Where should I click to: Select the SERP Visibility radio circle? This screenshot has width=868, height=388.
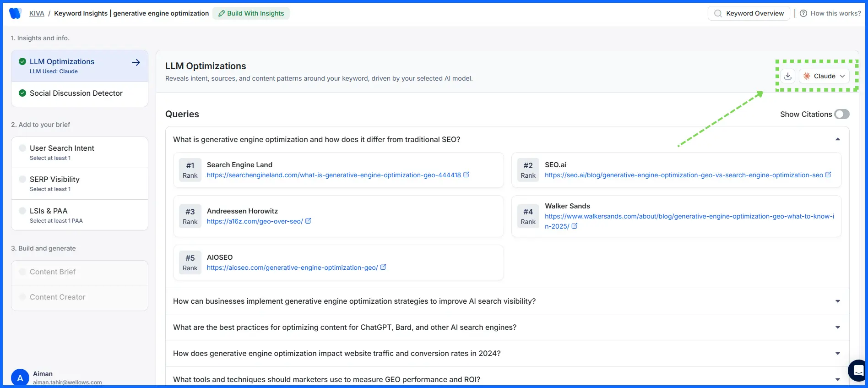point(22,179)
